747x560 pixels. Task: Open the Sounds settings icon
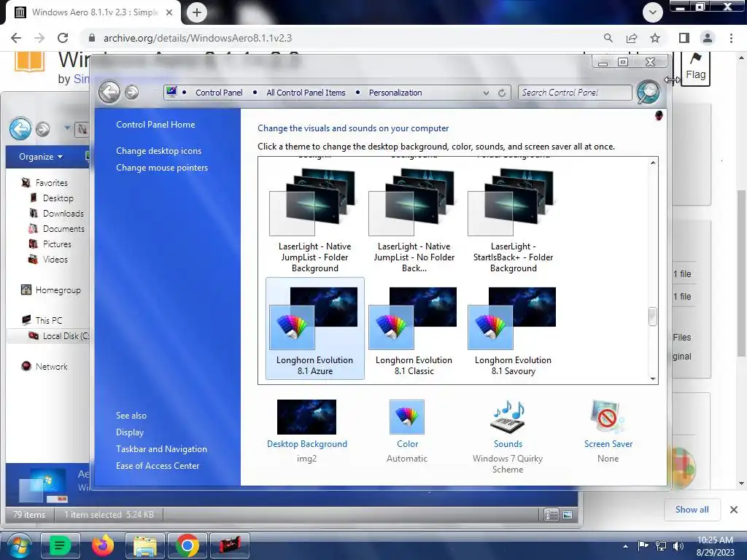pos(508,416)
